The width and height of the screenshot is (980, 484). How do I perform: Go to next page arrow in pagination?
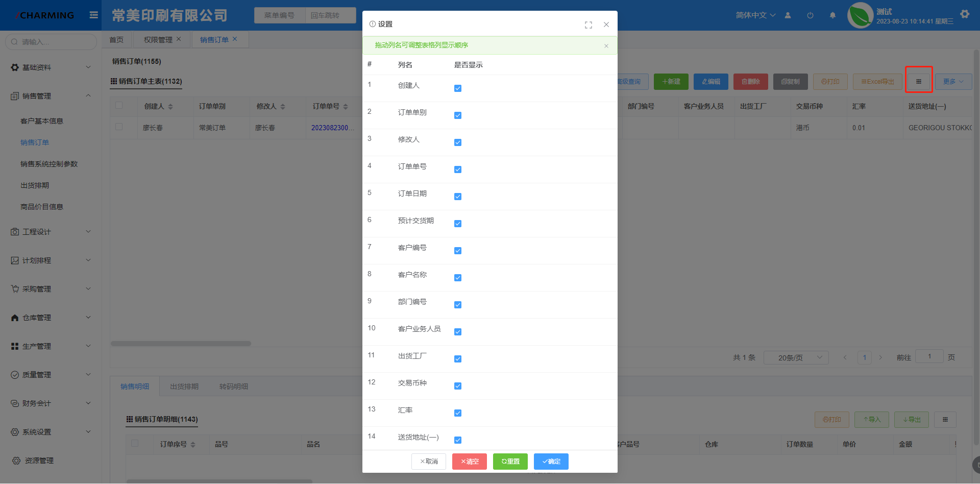click(880, 357)
